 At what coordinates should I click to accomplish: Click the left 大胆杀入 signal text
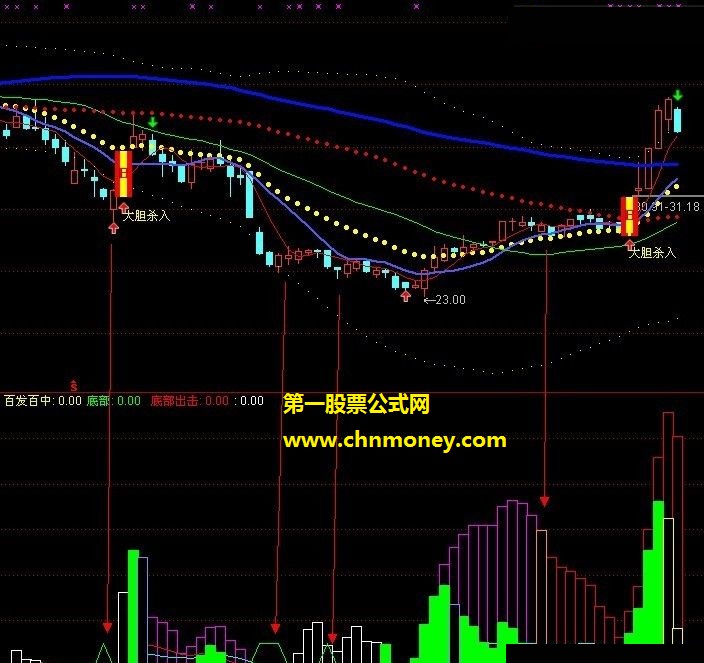pos(147,216)
